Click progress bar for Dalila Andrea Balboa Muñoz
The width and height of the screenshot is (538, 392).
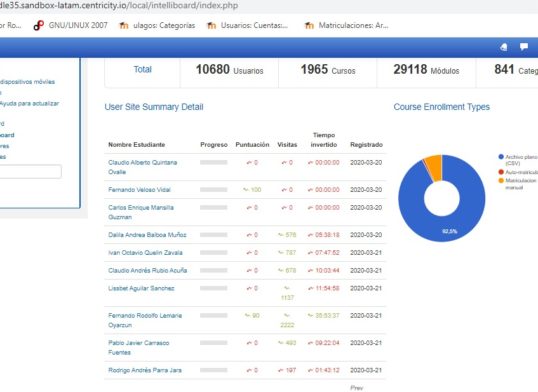point(213,235)
